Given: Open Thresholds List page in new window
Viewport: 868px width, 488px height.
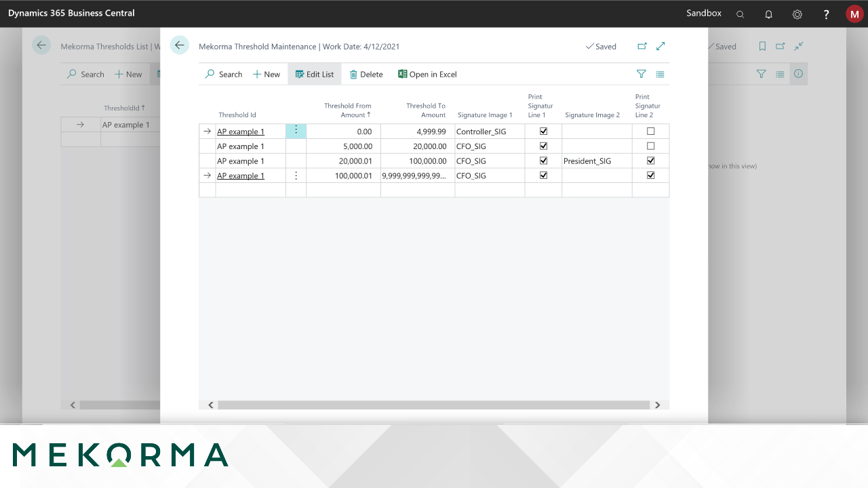Looking at the screenshot, I should 781,46.
